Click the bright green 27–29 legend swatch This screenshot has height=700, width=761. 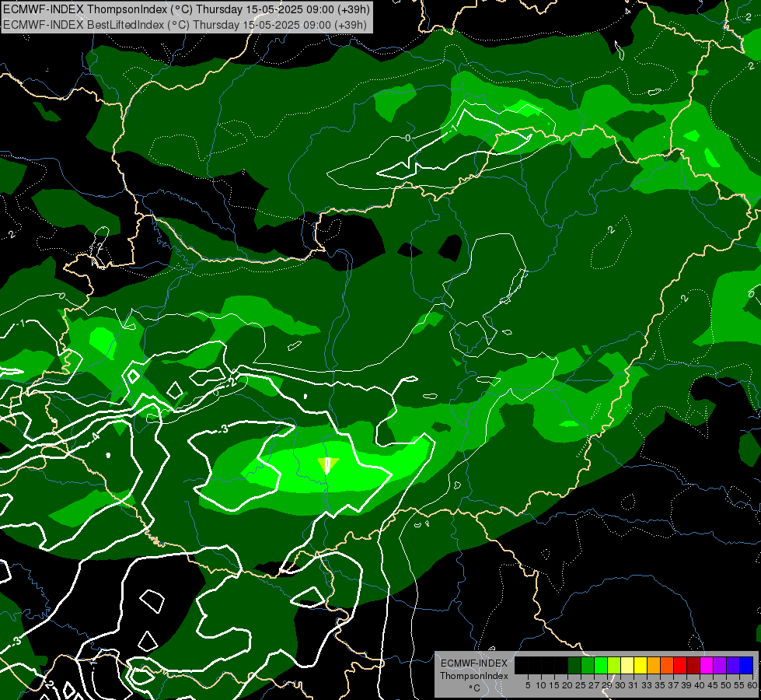601,665
